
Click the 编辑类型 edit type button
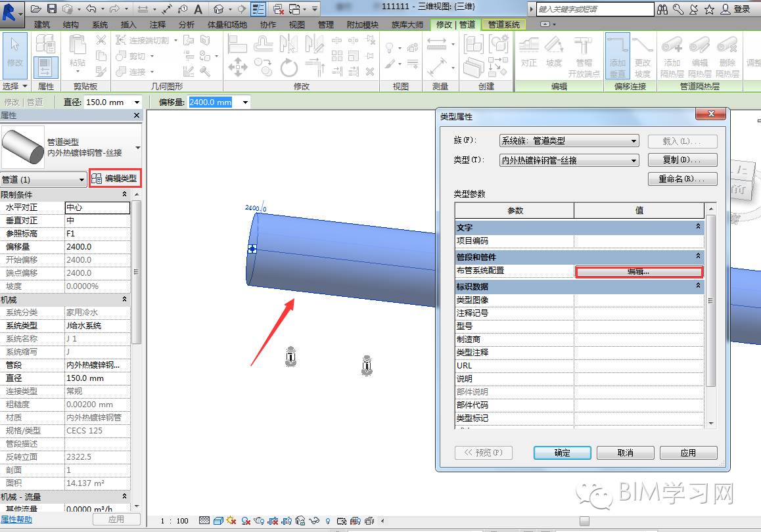coord(115,179)
